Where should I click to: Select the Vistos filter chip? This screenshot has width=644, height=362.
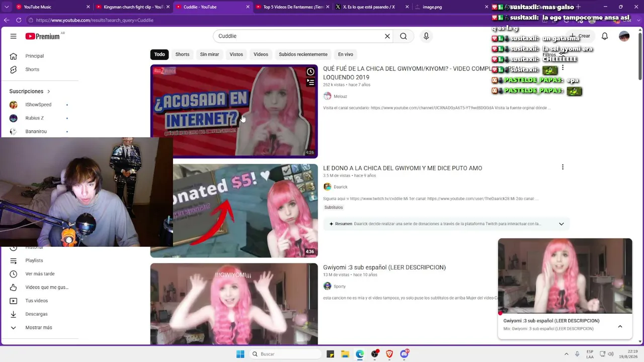click(x=236, y=54)
